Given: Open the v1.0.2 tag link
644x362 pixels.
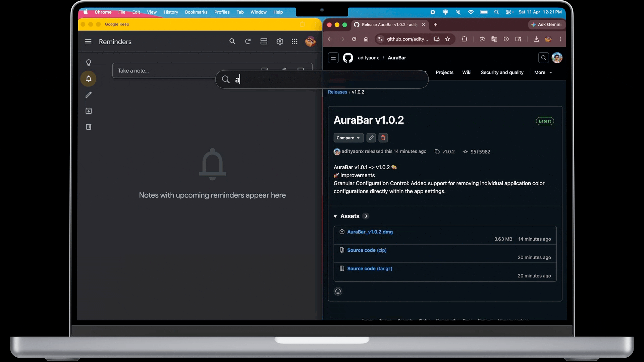Looking at the screenshot, I should pos(445,152).
